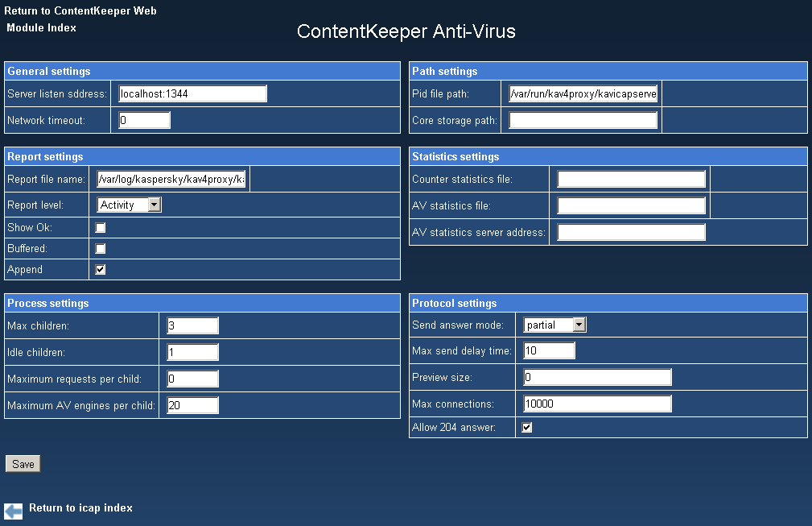The width and height of the screenshot is (812, 526).
Task: Click the 'AV statistics file:' label
Action: 451,205
